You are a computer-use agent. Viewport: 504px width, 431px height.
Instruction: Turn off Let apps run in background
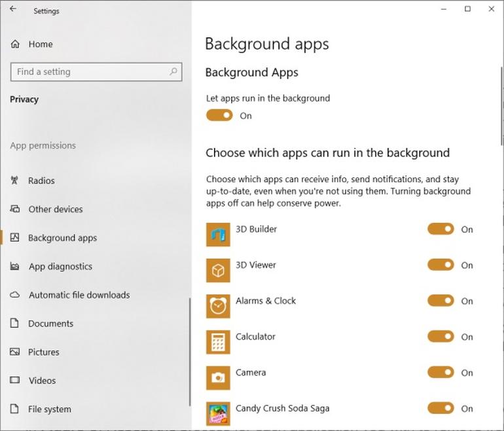coord(219,115)
